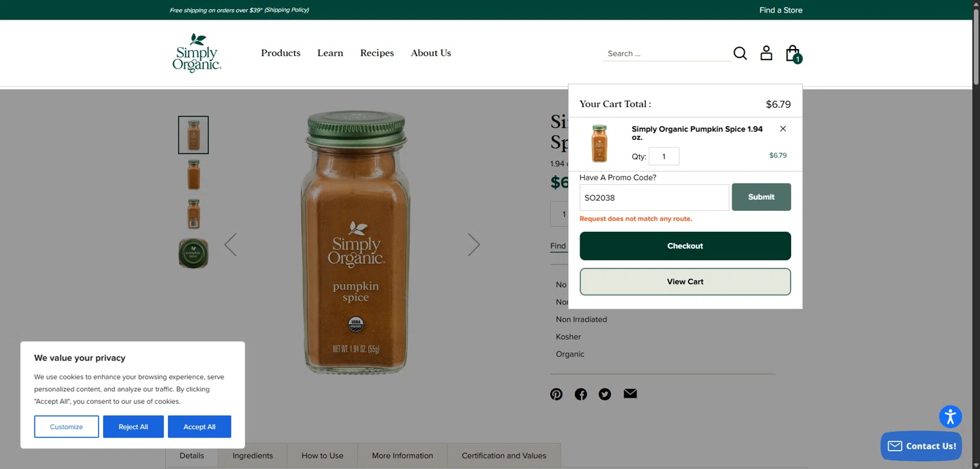Click the 'Non Irradiated' attribute text
The height and width of the screenshot is (469, 980).
click(x=581, y=319)
